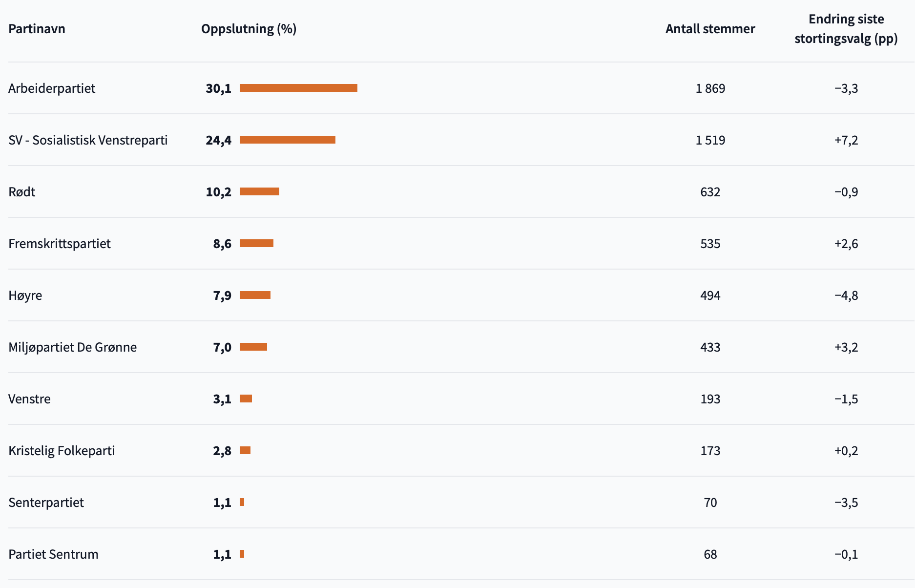915x588 pixels.
Task: Click Venstre's orange support bar
Action: 246,399
